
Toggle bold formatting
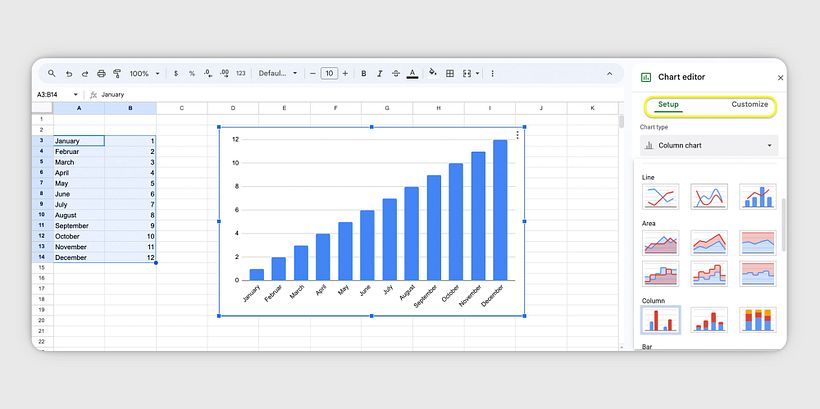(364, 74)
